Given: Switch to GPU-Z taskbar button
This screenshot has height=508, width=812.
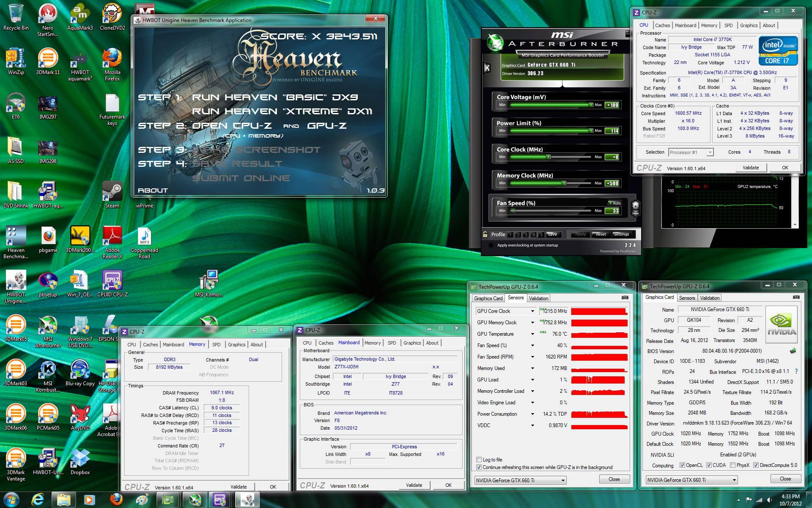Looking at the screenshot, I should (168, 500).
